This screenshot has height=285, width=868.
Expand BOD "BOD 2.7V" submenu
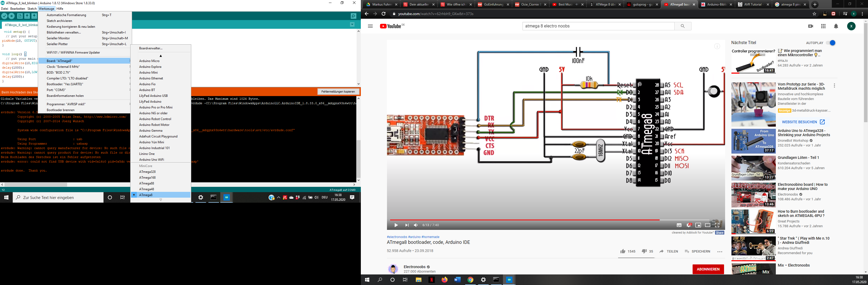85,72
